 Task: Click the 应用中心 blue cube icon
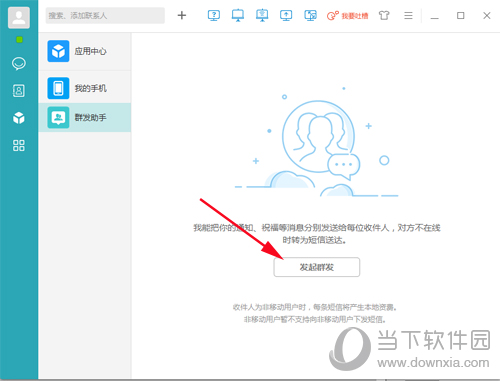tap(58, 51)
